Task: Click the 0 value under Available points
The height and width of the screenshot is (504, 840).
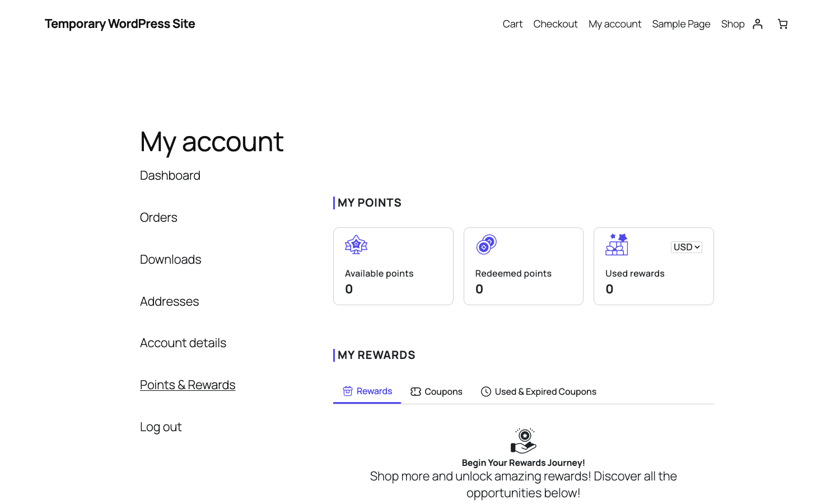Action: pyautogui.click(x=349, y=289)
